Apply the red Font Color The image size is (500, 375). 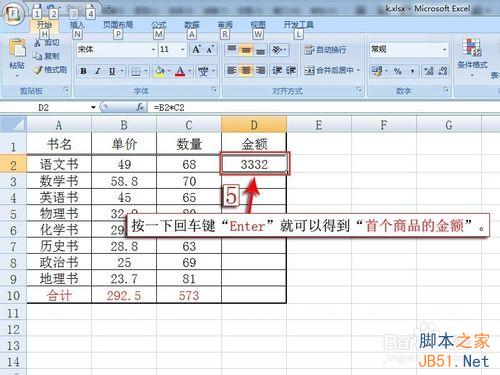pos(180,71)
